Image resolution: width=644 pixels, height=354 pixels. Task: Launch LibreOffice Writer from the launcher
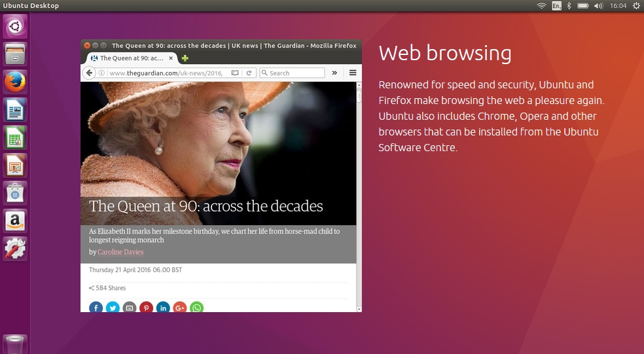(x=15, y=110)
